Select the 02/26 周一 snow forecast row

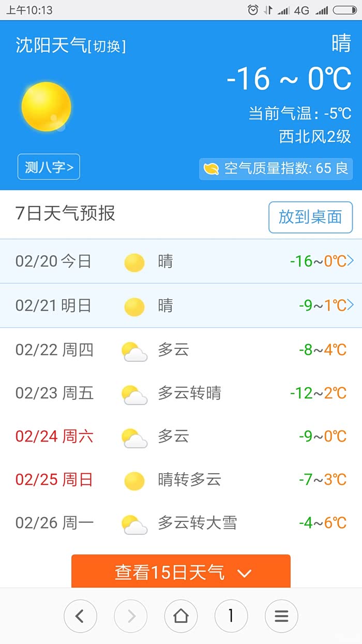(x=181, y=523)
